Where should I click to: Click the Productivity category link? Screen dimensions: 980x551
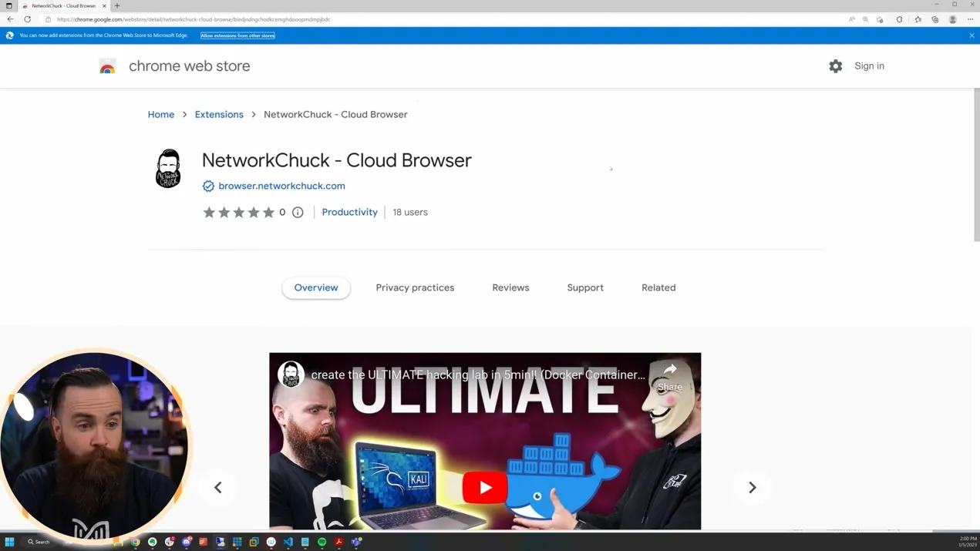point(349,212)
